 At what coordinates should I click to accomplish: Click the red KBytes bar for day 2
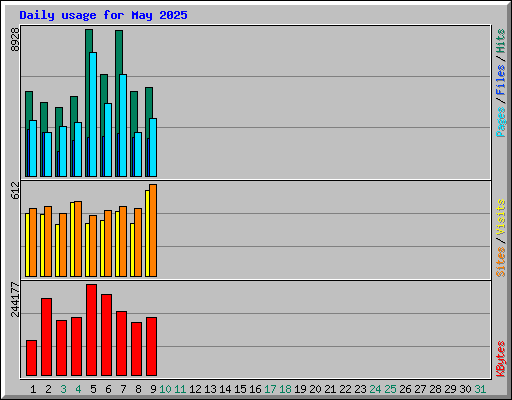click(x=46, y=337)
